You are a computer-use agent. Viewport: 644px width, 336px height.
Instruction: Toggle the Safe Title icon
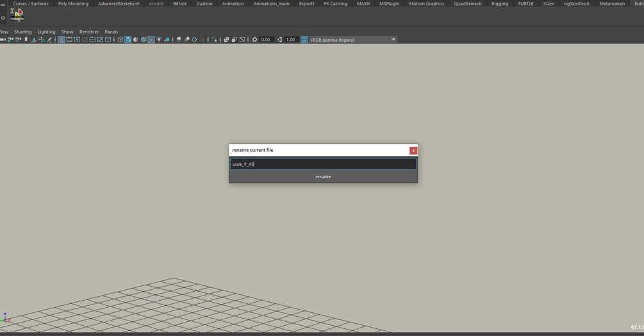100,39
